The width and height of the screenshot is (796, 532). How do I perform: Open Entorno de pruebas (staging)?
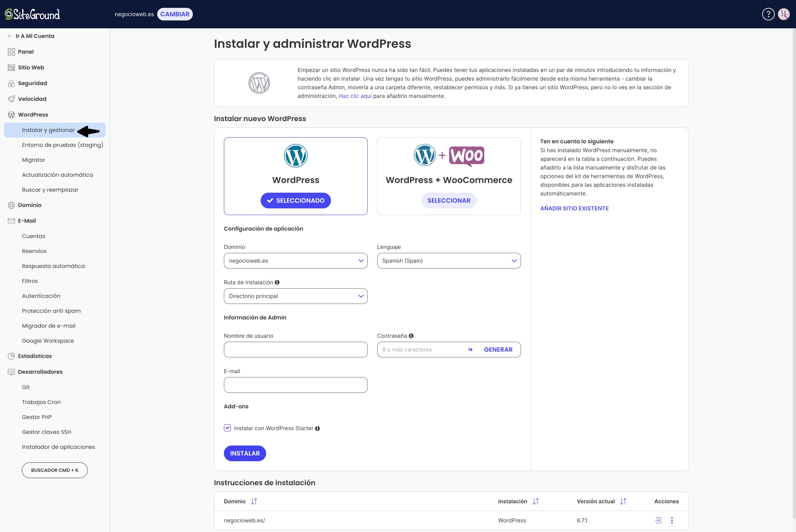[63, 145]
